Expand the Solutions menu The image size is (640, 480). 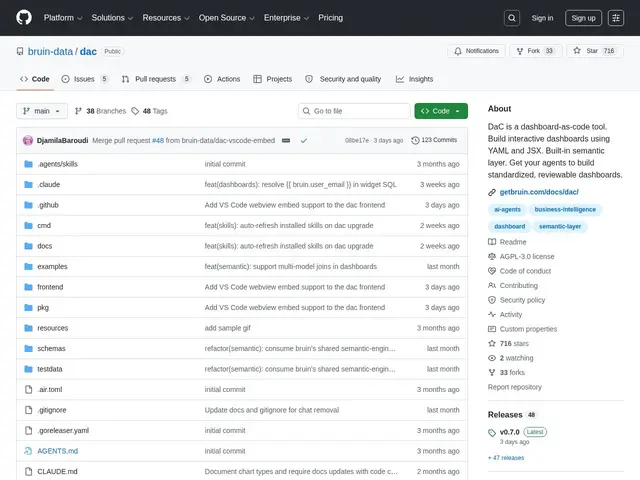coord(112,18)
